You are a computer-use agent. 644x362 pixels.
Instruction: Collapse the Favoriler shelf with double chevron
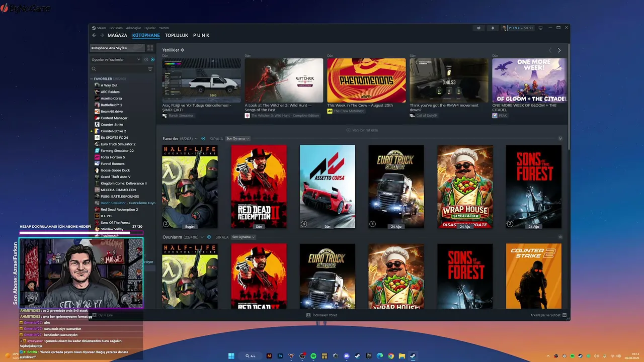pyautogui.click(x=560, y=138)
